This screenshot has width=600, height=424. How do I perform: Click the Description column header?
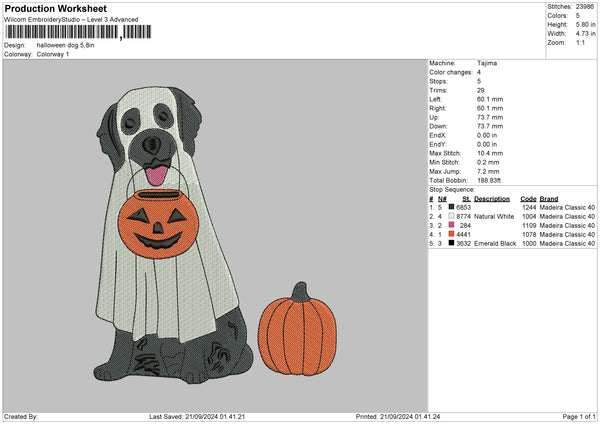(492, 198)
